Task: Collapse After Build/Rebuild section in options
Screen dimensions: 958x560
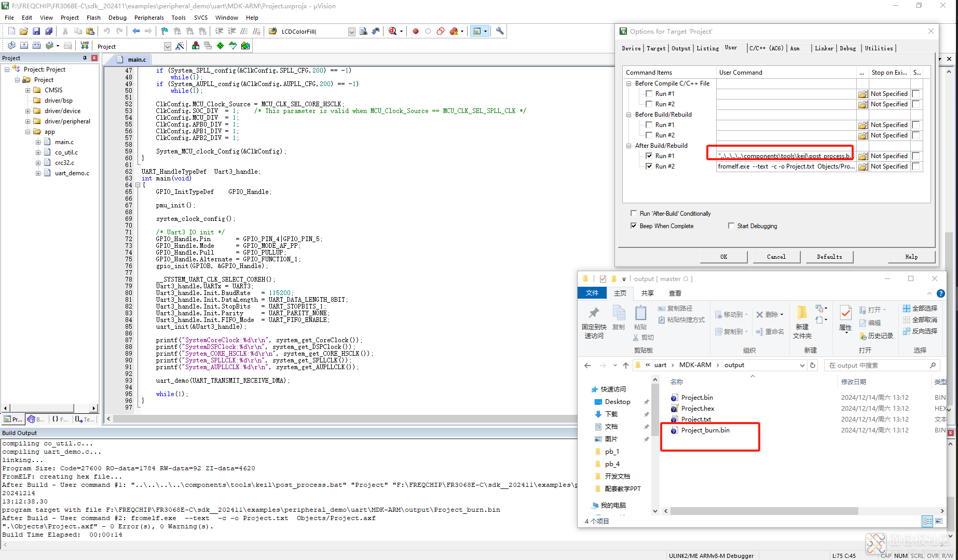Action: 628,146
